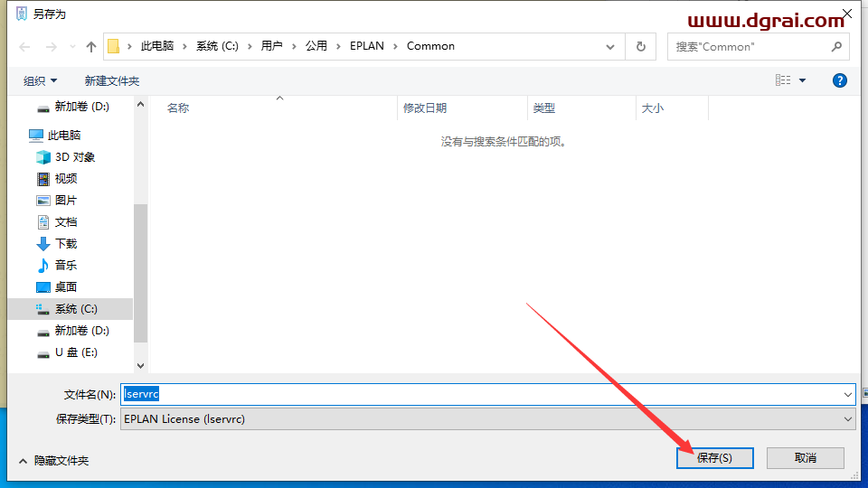Select 用户 in the address path
Screen dimensions: 868x488
272,46
